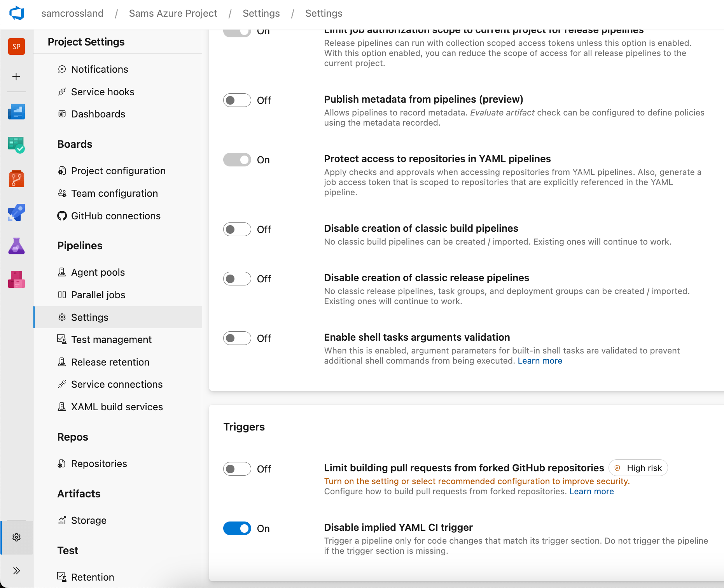Click the last Settings breadcrumb

[x=324, y=13]
